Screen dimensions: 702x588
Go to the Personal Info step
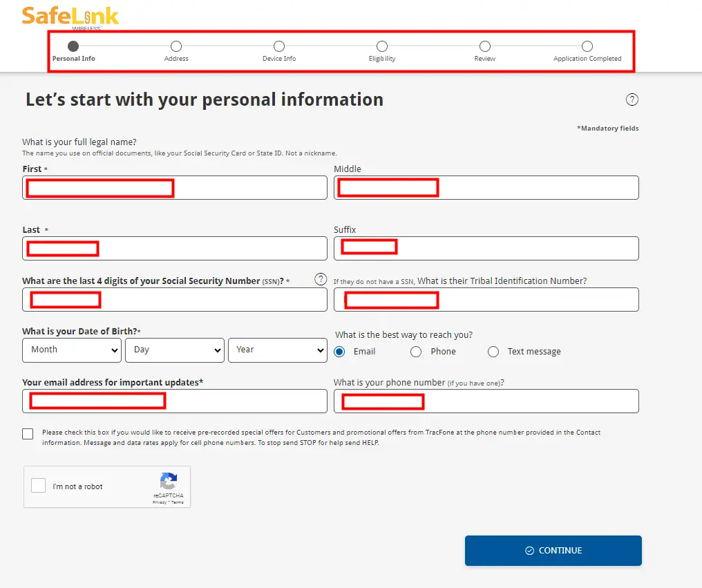click(73, 51)
